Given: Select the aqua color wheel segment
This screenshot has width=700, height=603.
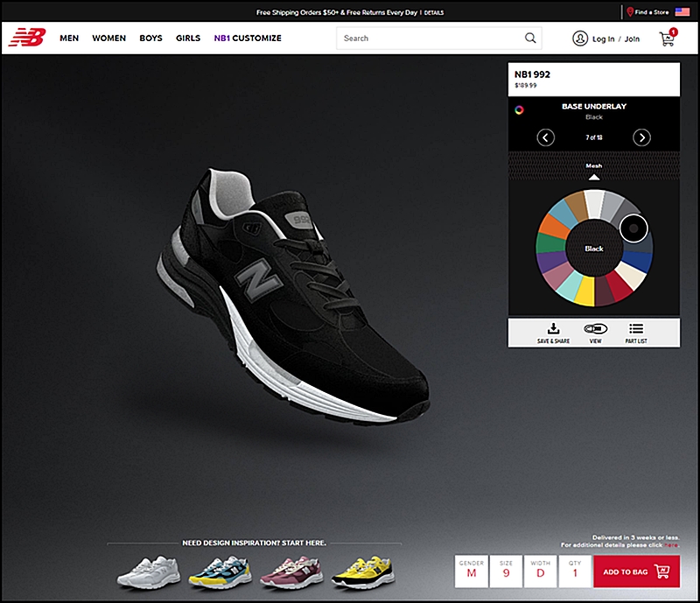Looking at the screenshot, I should [570, 286].
